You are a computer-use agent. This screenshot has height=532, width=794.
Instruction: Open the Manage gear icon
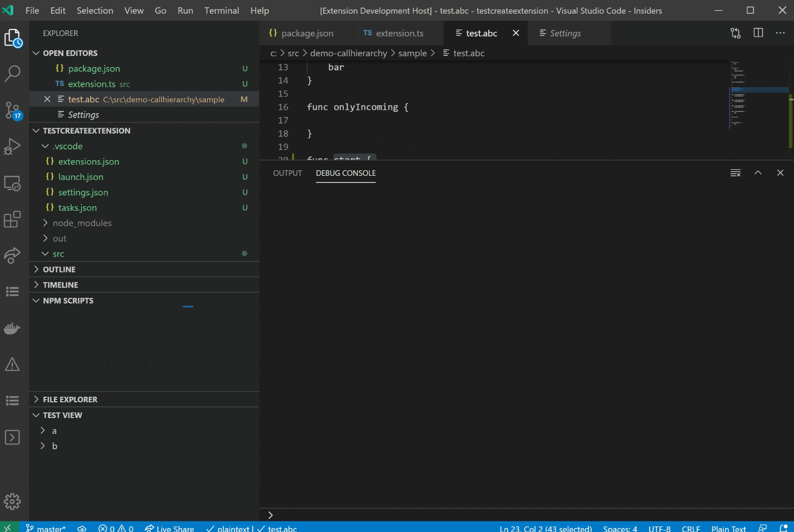click(12, 502)
